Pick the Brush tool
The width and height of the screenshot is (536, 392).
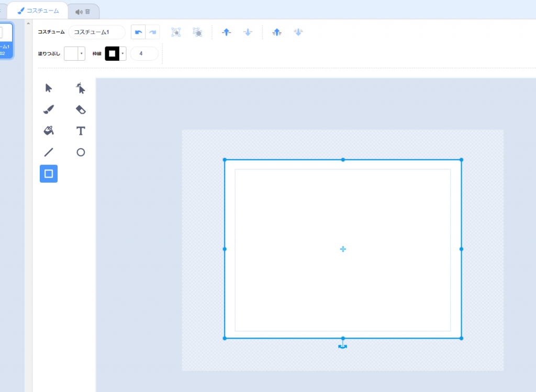coord(49,109)
